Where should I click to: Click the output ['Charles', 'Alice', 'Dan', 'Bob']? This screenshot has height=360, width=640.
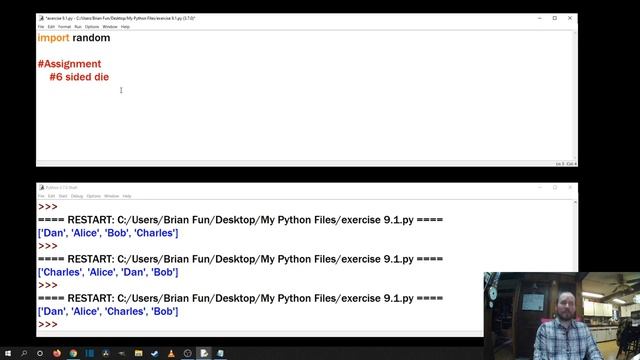pos(108,272)
